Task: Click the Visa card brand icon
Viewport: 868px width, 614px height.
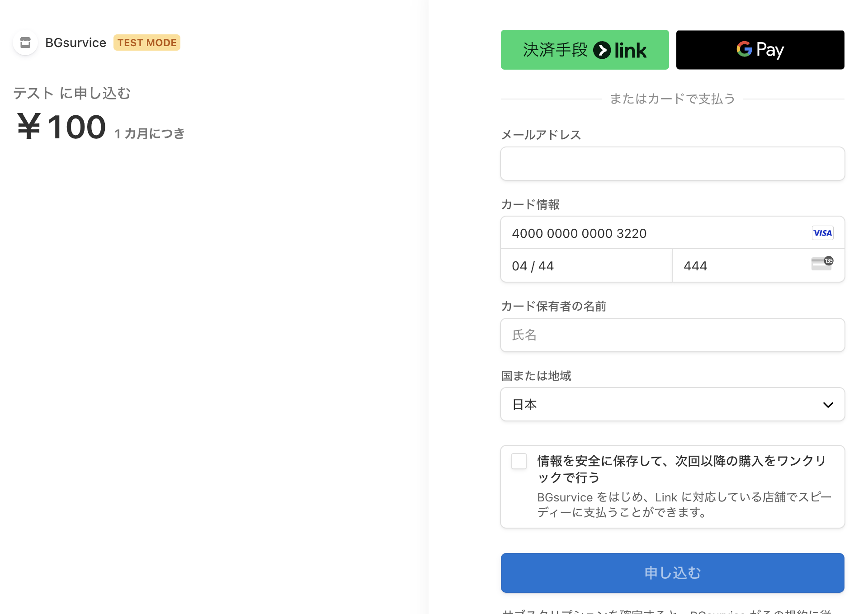Action: pos(822,233)
